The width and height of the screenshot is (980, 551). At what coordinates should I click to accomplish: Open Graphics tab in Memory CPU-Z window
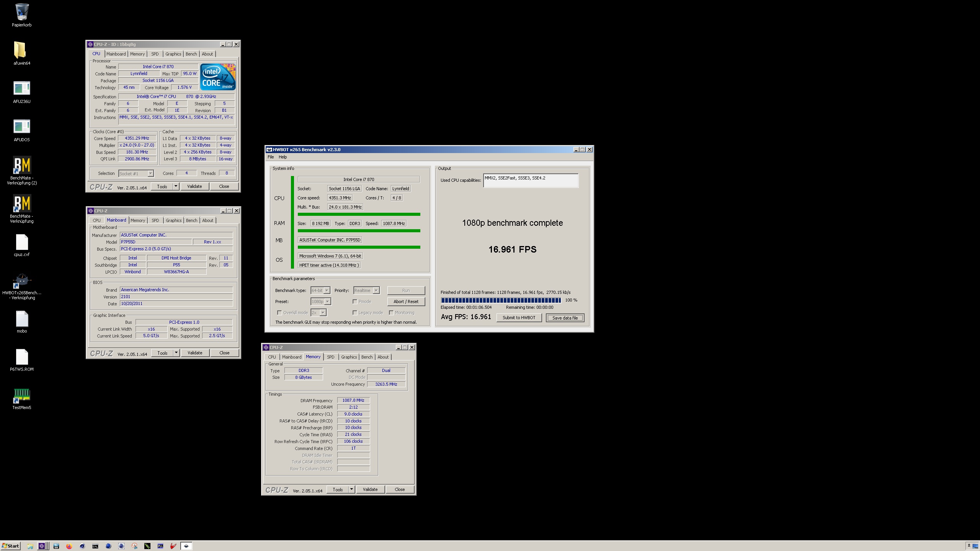point(349,357)
